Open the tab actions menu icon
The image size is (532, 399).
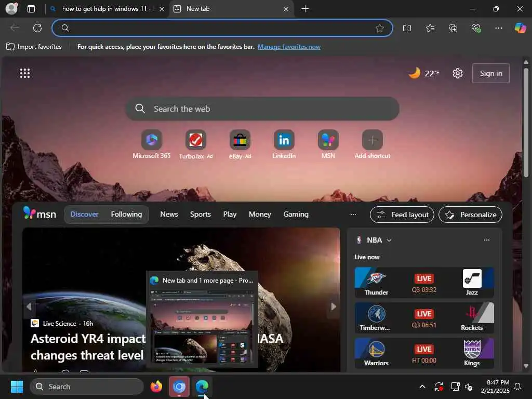point(31,9)
